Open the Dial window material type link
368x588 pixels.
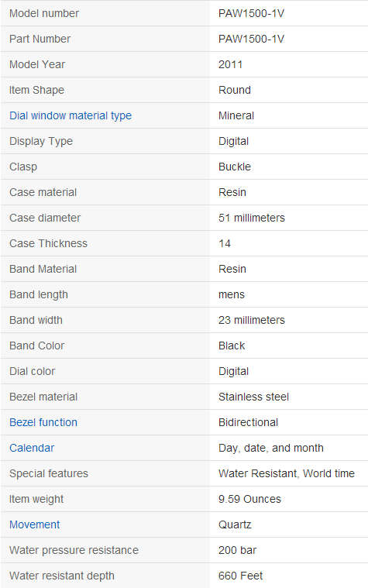pyautogui.click(x=71, y=115)
